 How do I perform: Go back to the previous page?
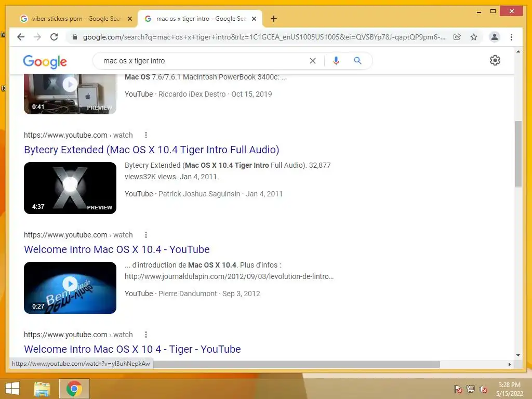(x=21, y=37)
